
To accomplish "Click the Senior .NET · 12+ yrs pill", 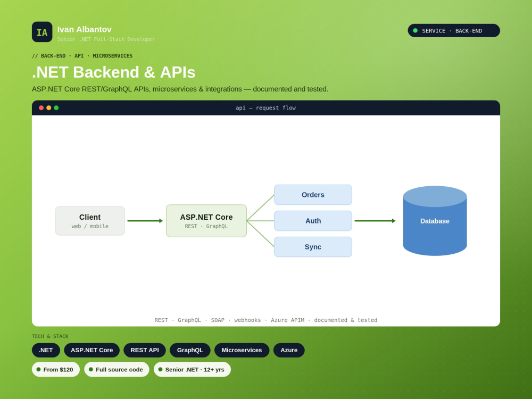I will tap(192, 370).
